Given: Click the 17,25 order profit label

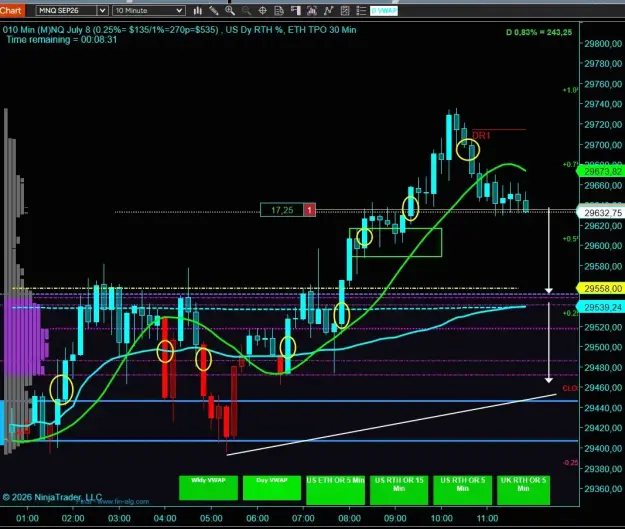Looking at the screenshot, I should 282,210.
